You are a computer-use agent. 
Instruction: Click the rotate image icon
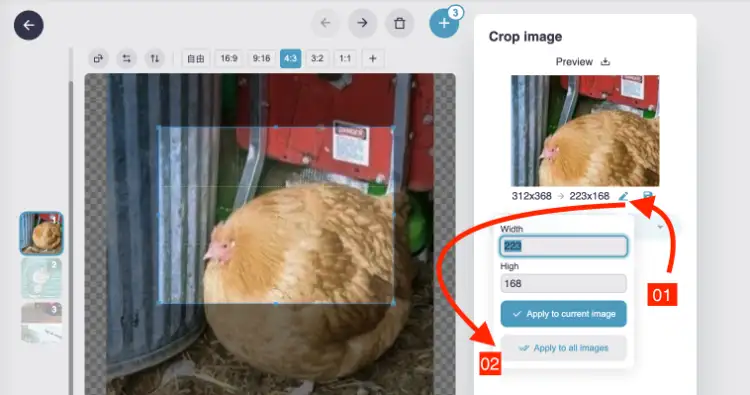98,58
